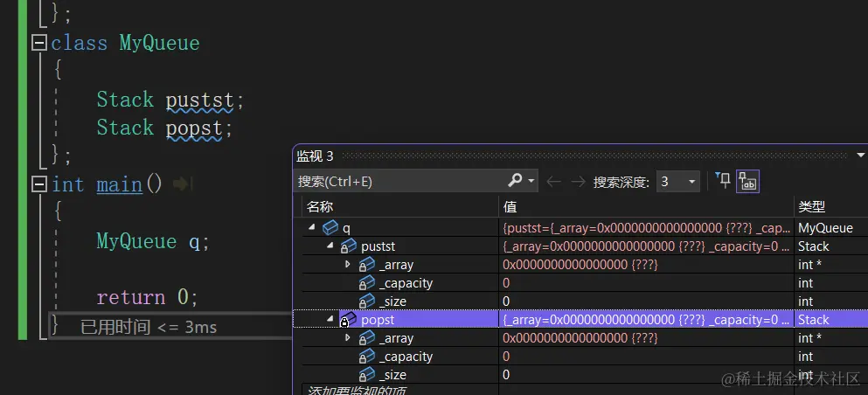
Task: Select the popst highlighted row name
Action: click(x=378, y=320)
